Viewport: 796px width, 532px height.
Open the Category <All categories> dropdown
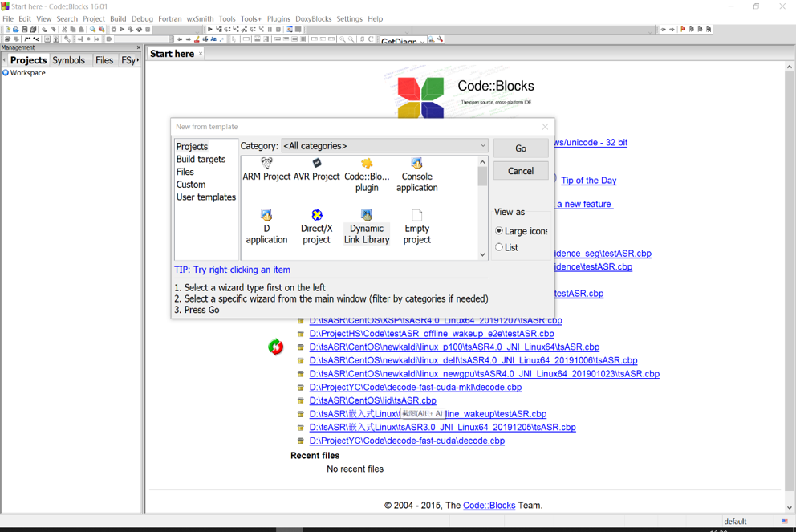click(x=384, y=146)
